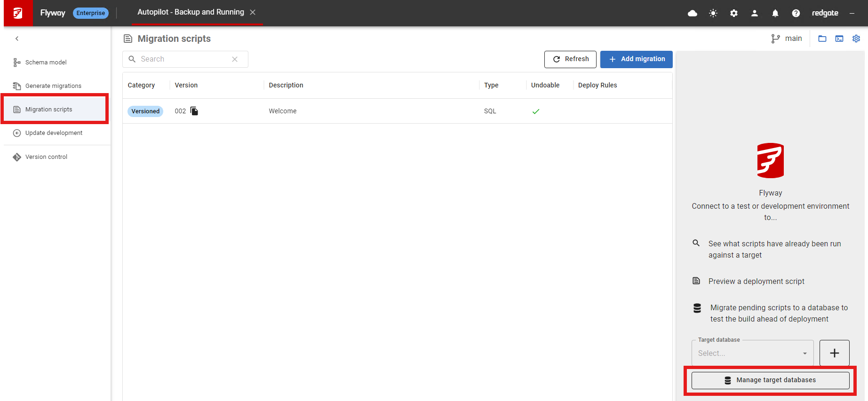868x401 pixels.
Task: Collapse the sidebar with the chevron
Action: click(17, 39)
